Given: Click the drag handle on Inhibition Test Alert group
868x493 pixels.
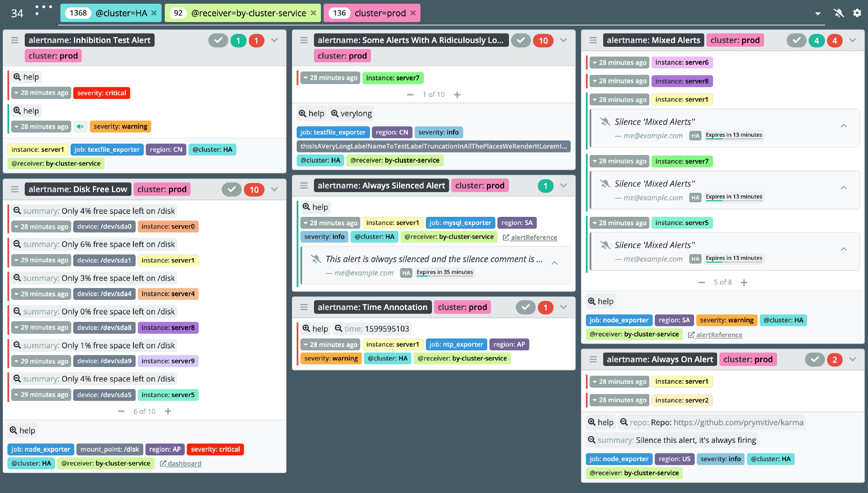Looking at the screenshot, I should 15,40.
